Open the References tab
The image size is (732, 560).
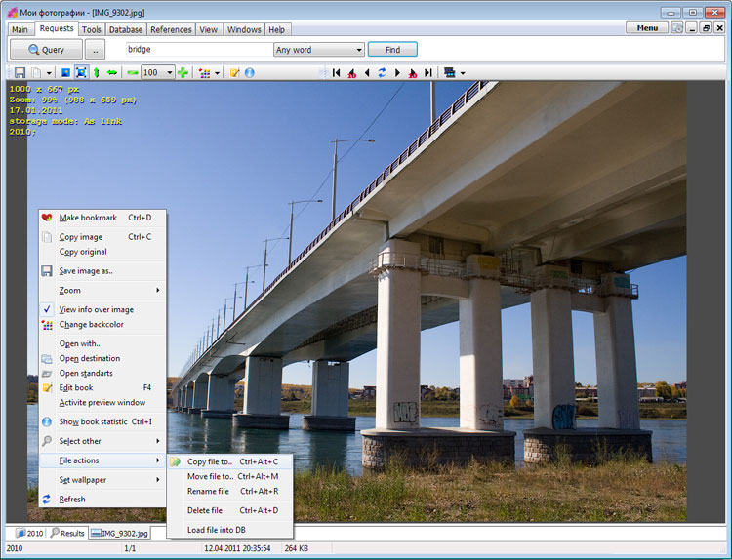pos(171,29)
